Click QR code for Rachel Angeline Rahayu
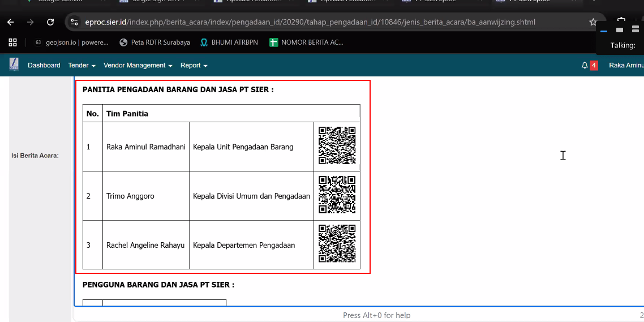The height and width of the screenshot is (322, 644). pos(337,244)
